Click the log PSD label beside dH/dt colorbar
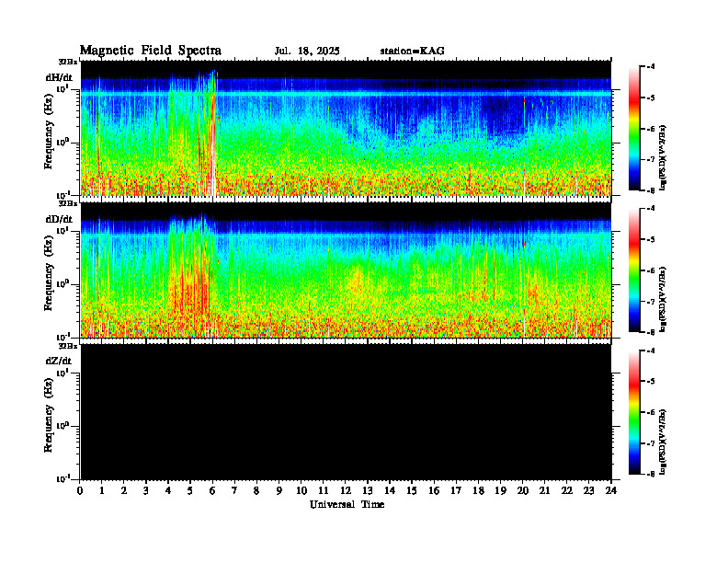Image resolution: width=728 pixels, height=563 pixels. pos(662,158)
